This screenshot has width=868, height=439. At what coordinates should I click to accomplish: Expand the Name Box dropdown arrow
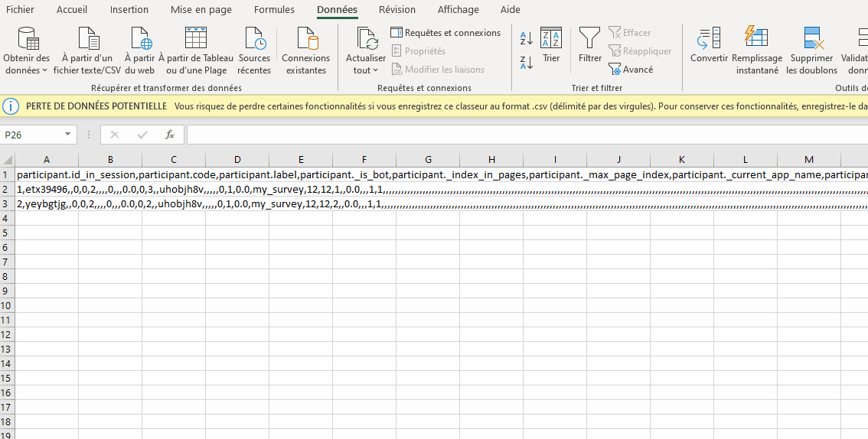click(x=67, y=135)
